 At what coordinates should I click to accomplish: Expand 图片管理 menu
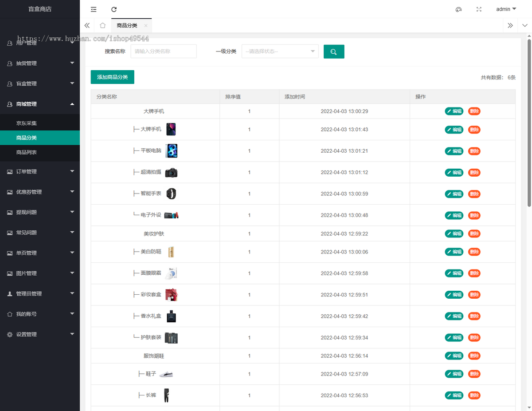coord(40,273)
